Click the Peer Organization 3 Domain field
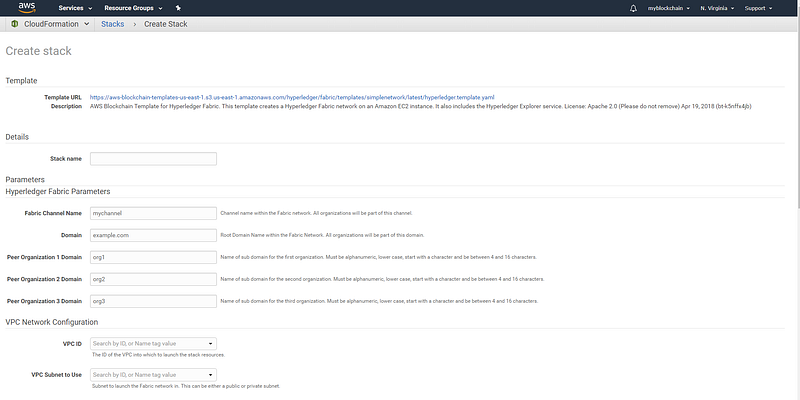 tap(154, 301)
